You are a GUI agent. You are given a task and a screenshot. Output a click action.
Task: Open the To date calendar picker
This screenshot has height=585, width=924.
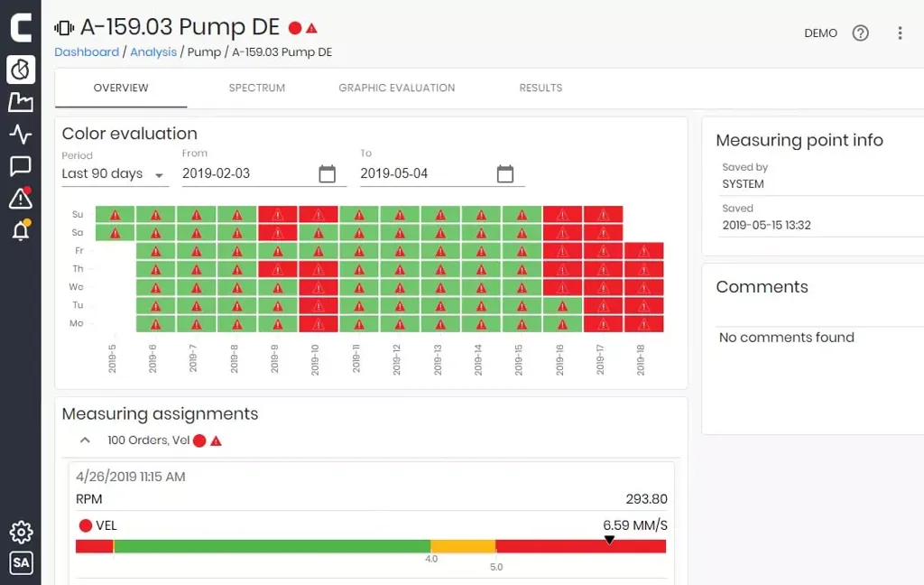505,173
